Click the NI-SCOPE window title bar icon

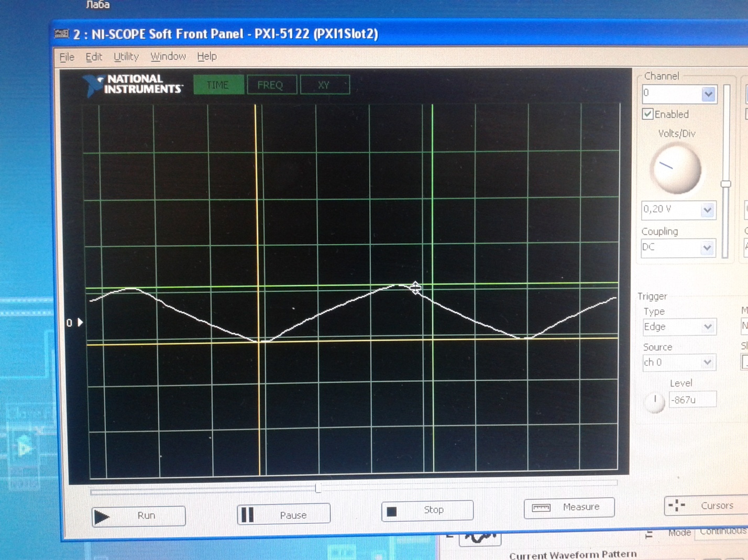pyautogui.click(x=62, y=34)
